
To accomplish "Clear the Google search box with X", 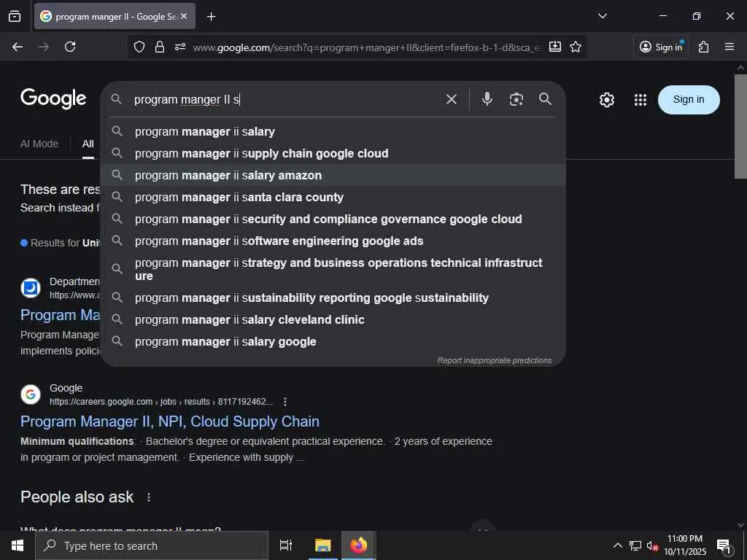I will point(451,99).
